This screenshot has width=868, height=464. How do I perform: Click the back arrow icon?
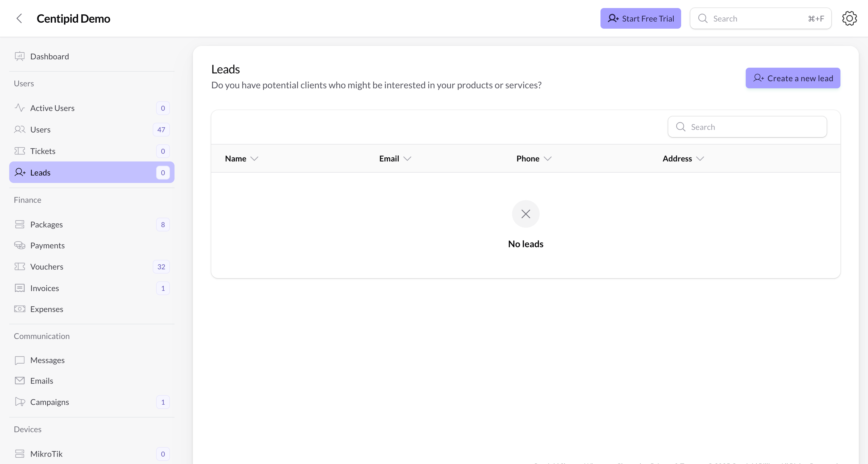[19, 19]
